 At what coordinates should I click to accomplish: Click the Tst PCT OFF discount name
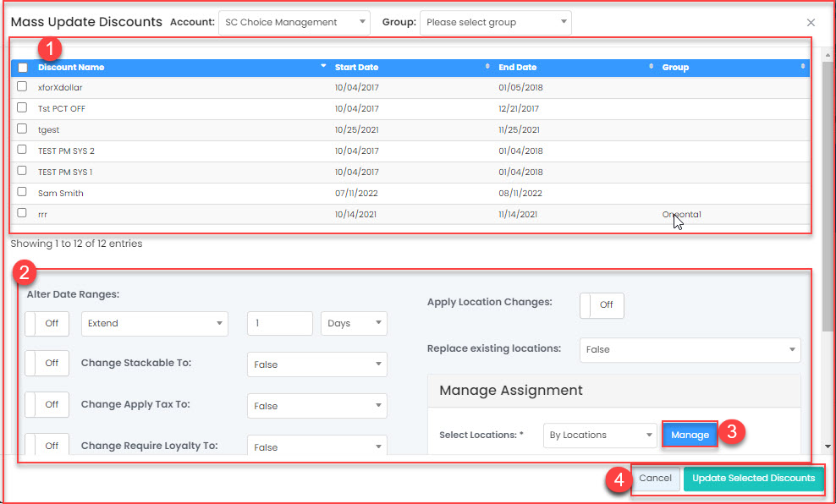62,109
